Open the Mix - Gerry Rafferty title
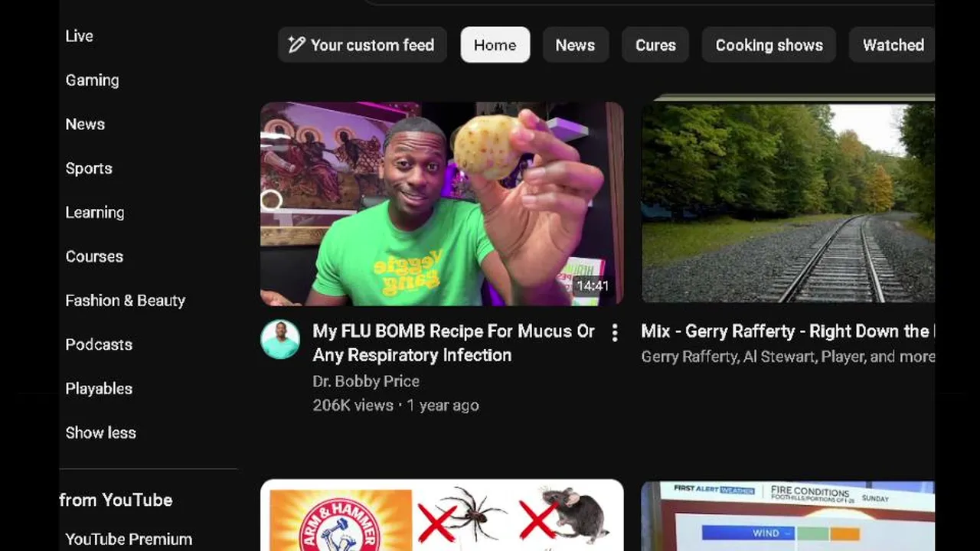The height and width of the screenshot is (551, 980). click(x=788, y=331)
